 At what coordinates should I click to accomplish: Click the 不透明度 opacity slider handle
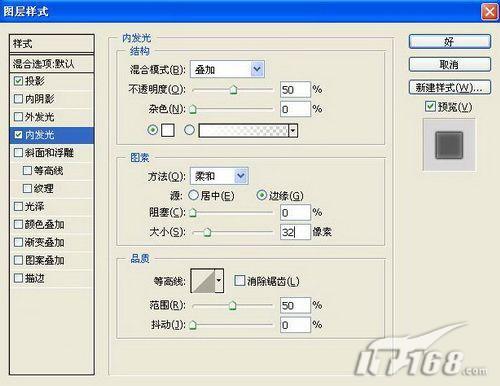point(234,89)
